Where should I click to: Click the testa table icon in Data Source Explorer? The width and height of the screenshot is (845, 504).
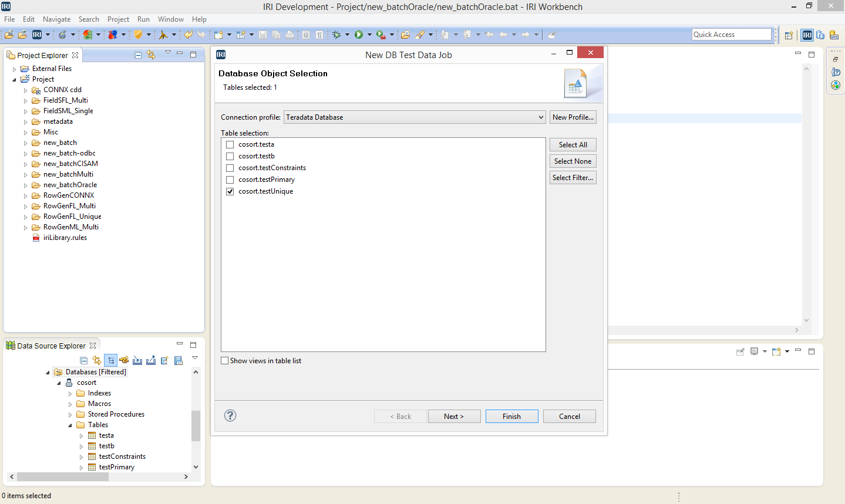[92, 435]
